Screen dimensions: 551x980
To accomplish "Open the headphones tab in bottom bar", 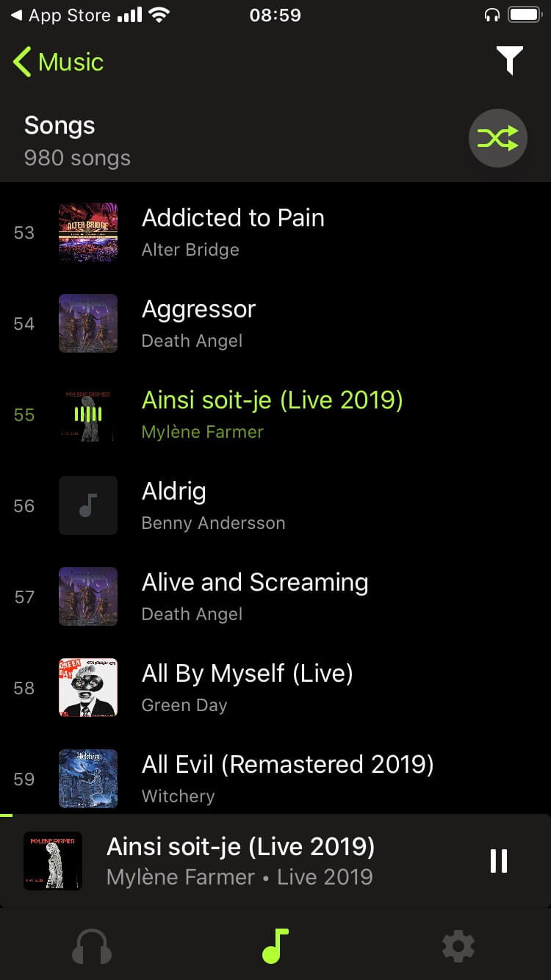I will tap(92, 946).
